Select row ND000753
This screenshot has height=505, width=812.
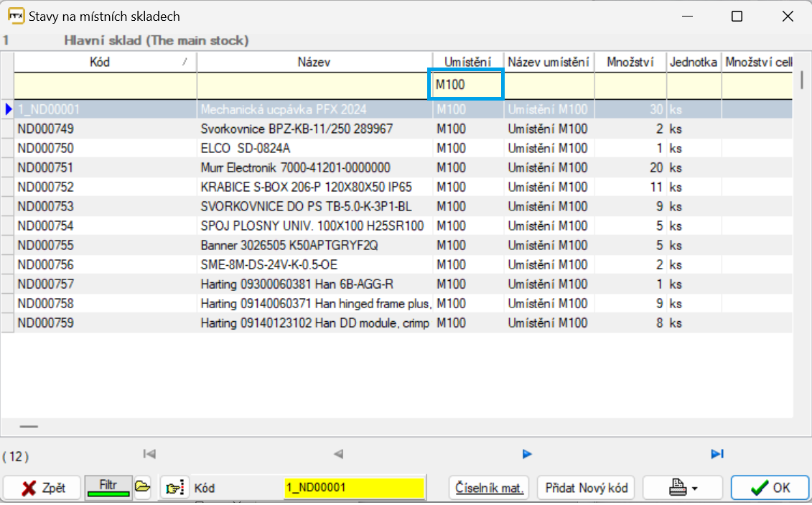[403, 207]
